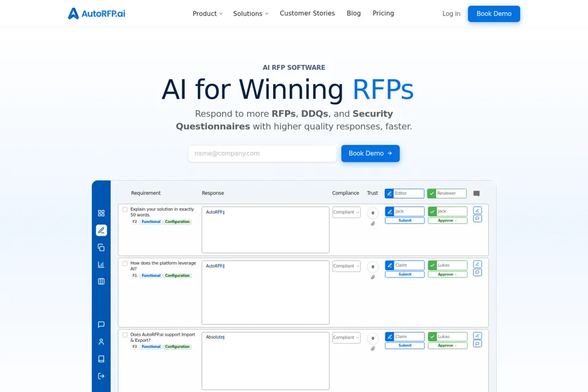Click attachment paperclip in Explain your solution row

(x=373, y=224)
